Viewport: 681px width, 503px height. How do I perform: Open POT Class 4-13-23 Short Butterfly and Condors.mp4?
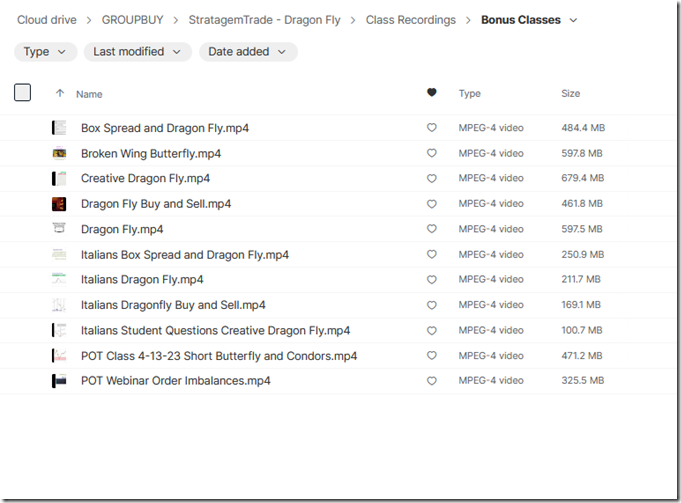(219, 356)
